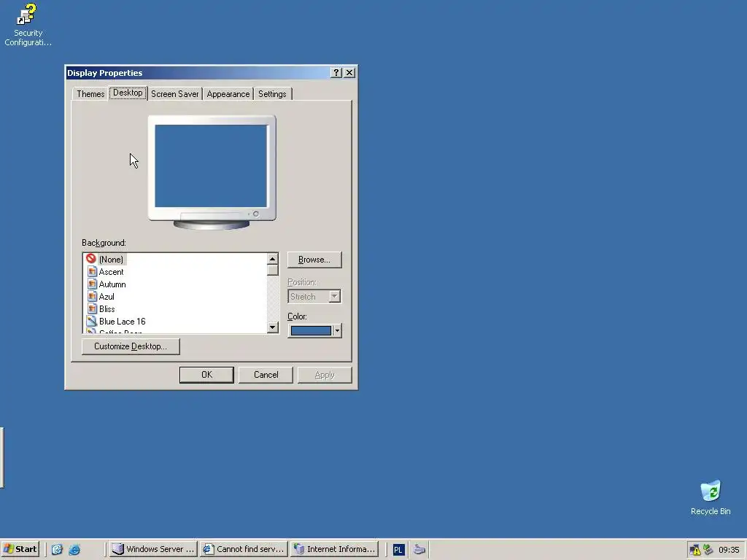Select Blue Lace 16 background
Image resolution: width=747 pixels, height=560 pixels.
(x=123, y=322)
